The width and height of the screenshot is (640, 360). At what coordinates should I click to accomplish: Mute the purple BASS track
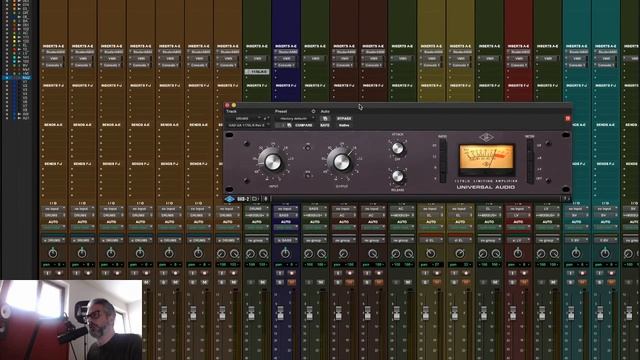(292, 282)
